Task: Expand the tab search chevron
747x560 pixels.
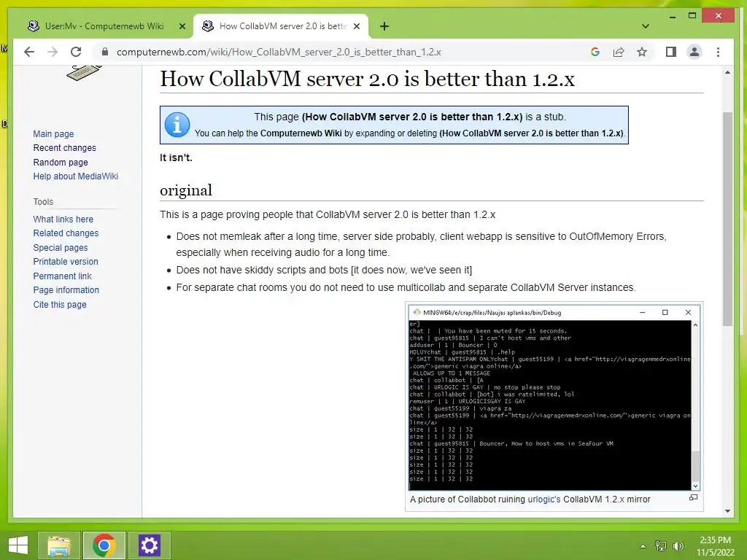Action: click(646, 26)
